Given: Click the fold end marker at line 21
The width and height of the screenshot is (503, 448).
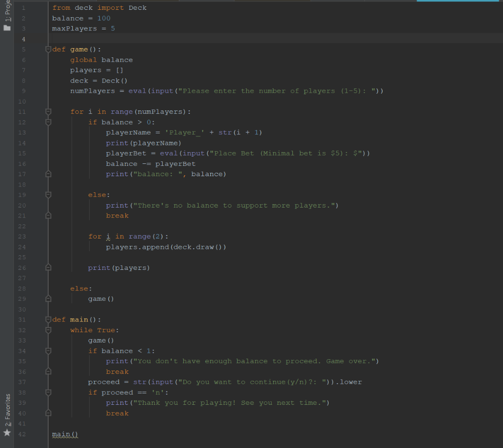Looking at the screenshot, I should pyautogui.click(x=49, y=216).
